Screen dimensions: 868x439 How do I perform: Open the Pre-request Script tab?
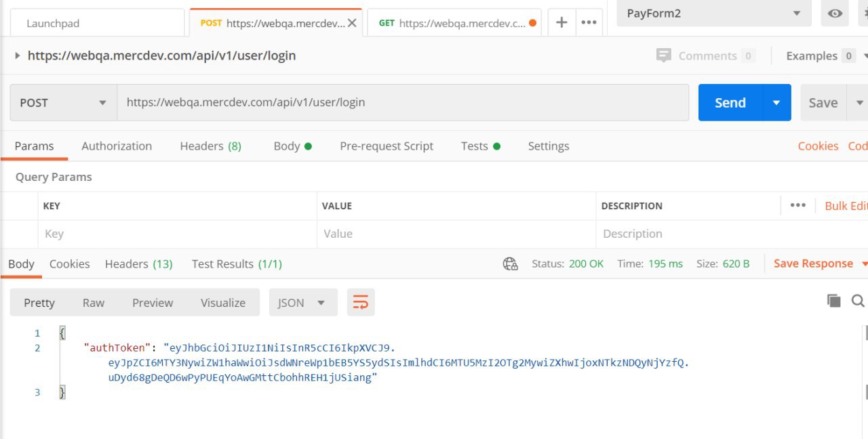click(x=387, y=146)
